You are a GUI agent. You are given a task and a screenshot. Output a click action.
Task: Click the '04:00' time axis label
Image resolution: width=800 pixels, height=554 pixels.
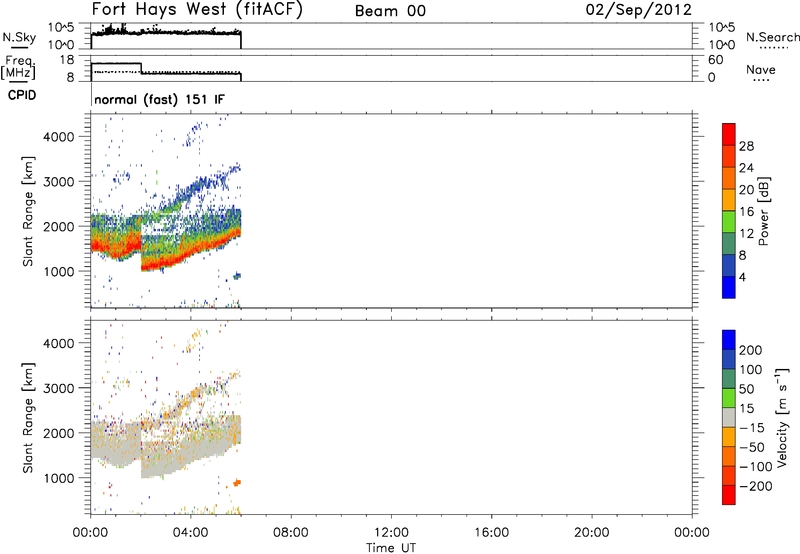(191, 533)
